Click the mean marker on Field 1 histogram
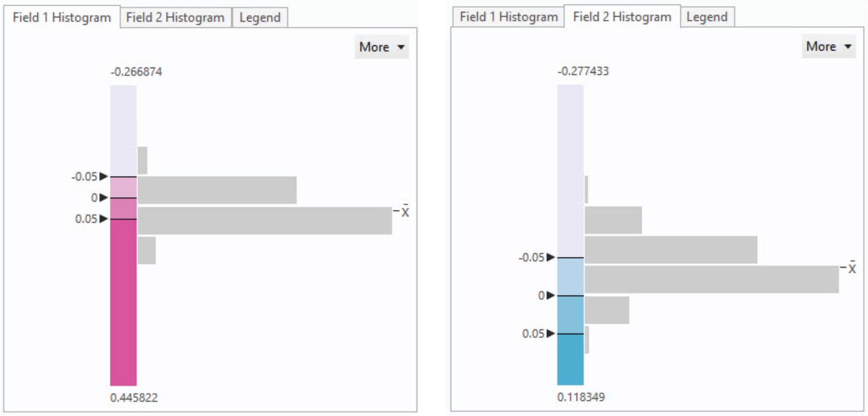The width and height of the screenshot is (868, 416). point(405,211)
